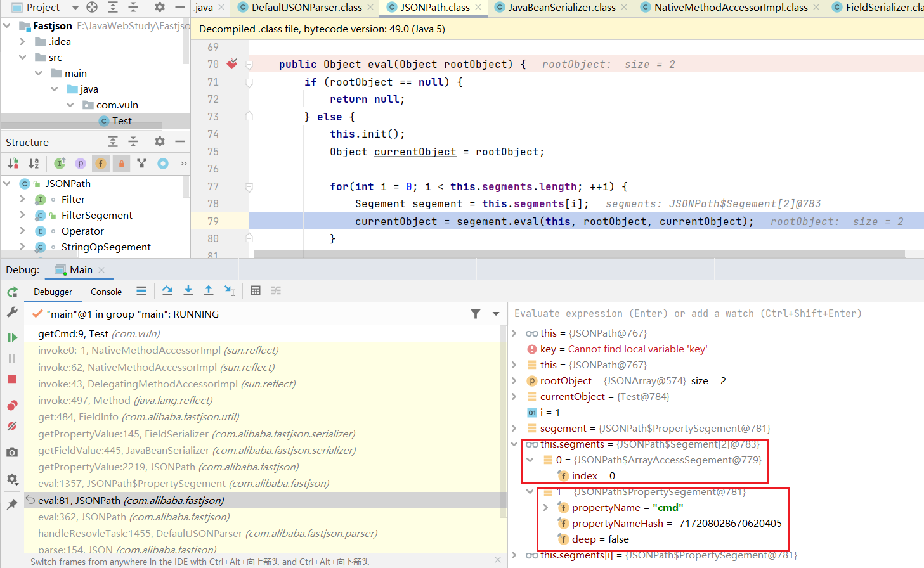View all breakpoints

[12, 406]
